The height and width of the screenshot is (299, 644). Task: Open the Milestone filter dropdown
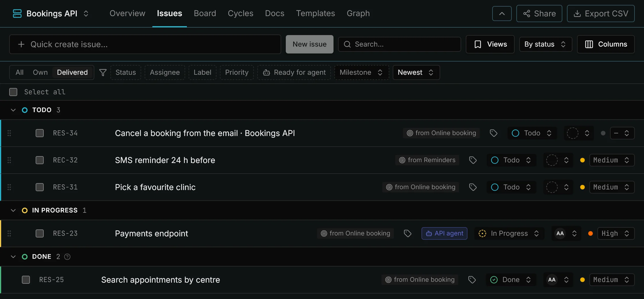point(361,72)
